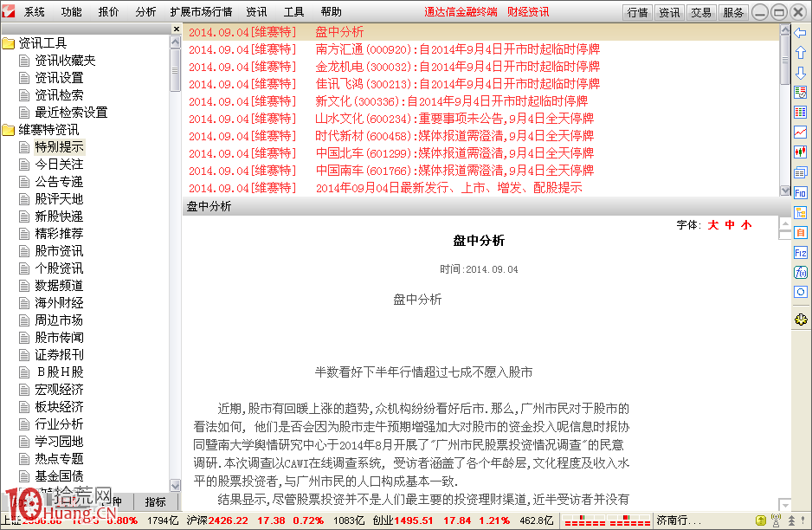The image size is (812, 530).
Task: Open the 最新发行、上市、增发、配股提示 news row
Action: point(481,188)
